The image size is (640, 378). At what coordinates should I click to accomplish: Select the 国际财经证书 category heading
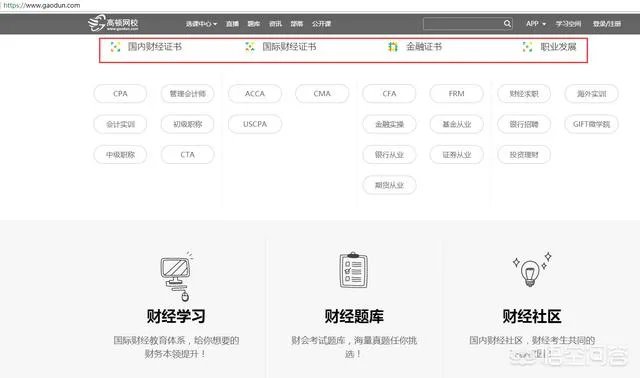(289, 47)
